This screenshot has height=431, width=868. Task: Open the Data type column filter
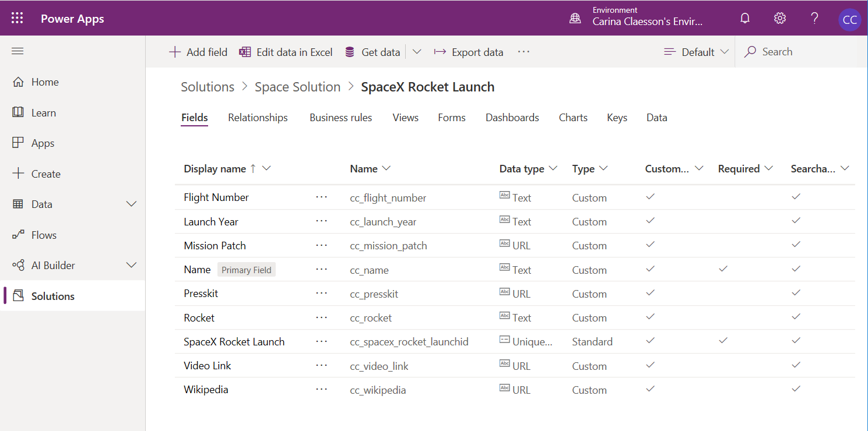click(552, 168)
